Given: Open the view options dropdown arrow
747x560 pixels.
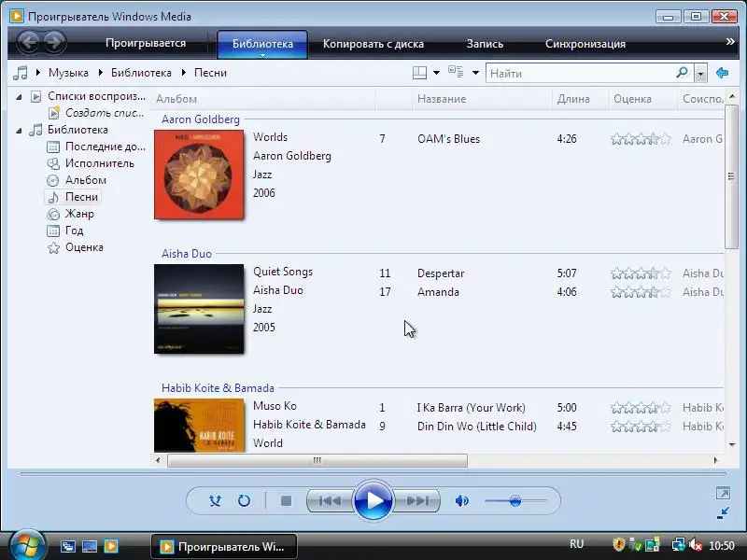Looking at the screenshot, I should pos(475,73).
